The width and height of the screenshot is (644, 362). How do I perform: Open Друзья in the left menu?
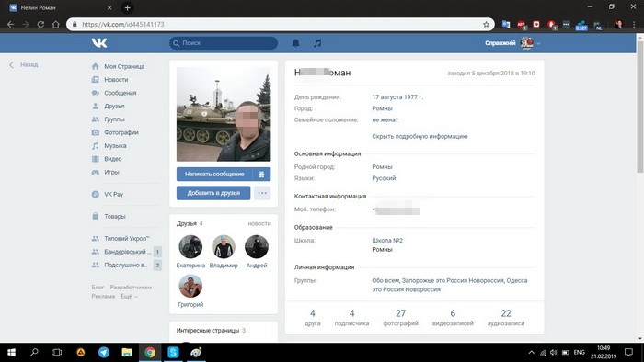[114, 107]
